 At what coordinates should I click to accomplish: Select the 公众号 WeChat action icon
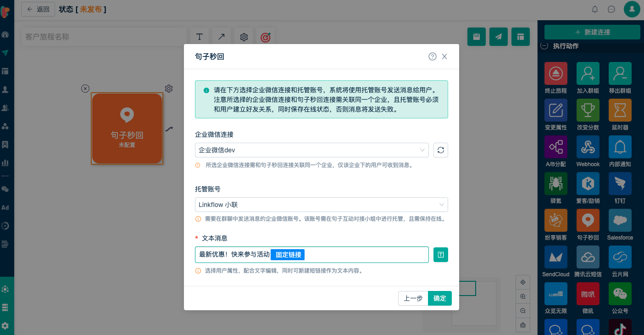click(620, 294)
